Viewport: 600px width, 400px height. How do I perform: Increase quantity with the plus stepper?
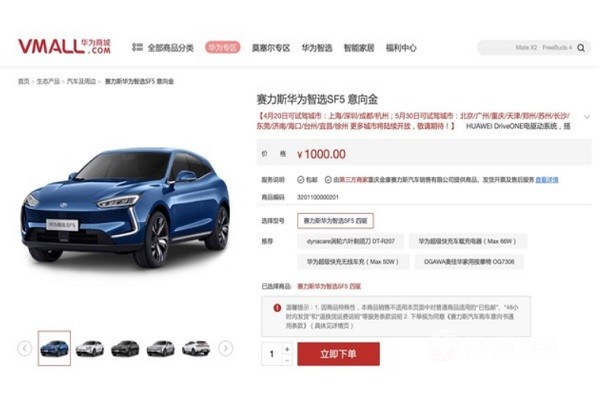pyautogui.click(x=287, y=349)
